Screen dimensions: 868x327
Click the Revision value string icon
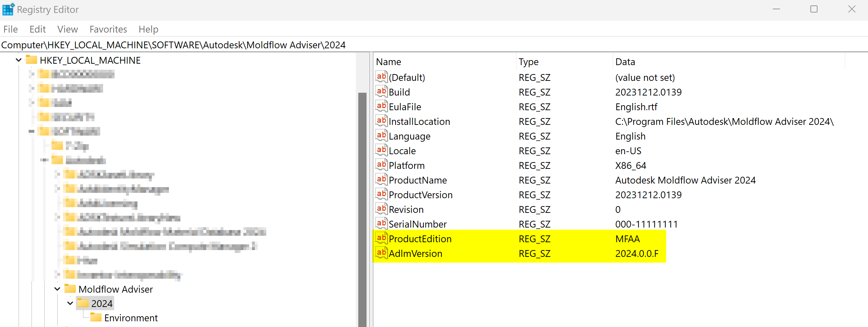pyautogui.click(x=382, y=209)
